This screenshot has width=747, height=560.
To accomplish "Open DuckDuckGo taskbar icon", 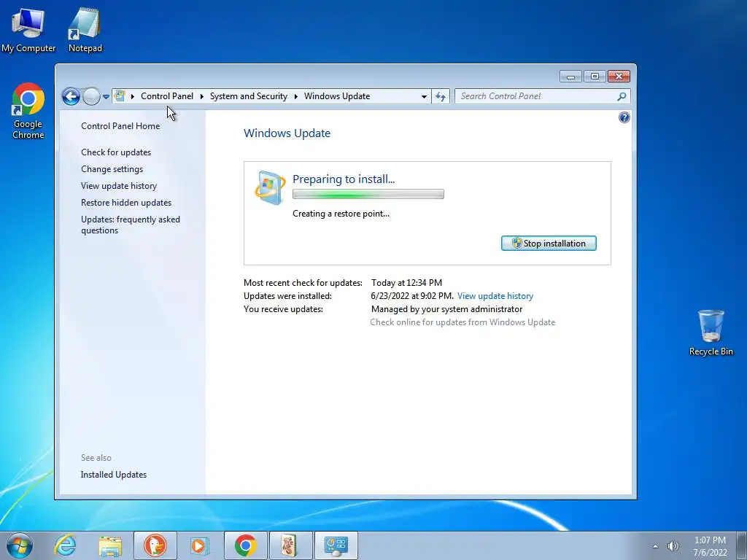I will (x=155, y=545).
